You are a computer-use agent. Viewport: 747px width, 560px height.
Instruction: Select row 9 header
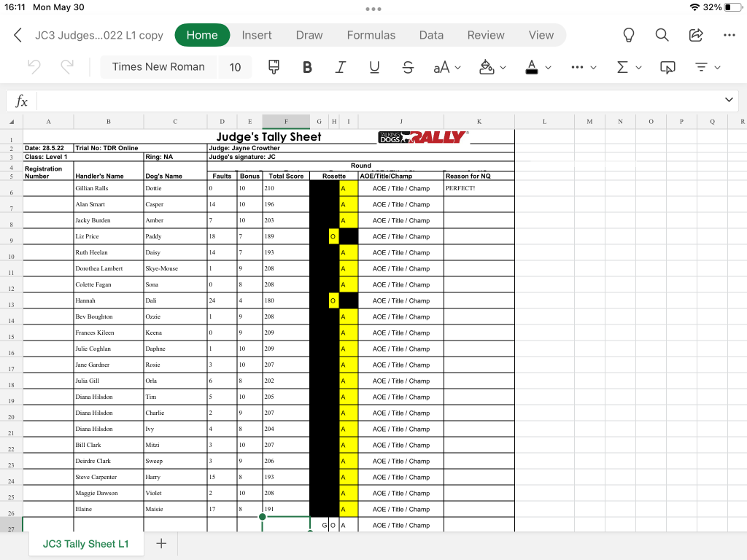click(11, 236)
